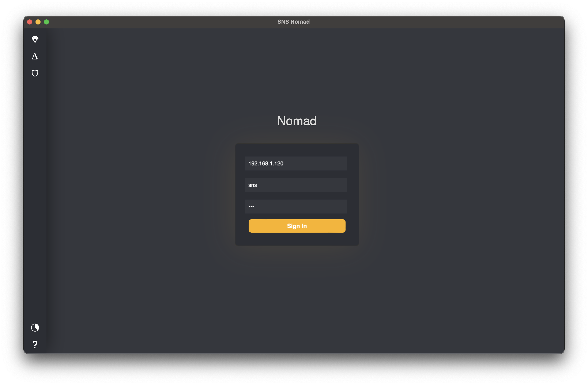The height and width of the screenshot is (385, 588).
Task: Select the triangle delta icon in sidebar
Action: click(x=35, y=57)
